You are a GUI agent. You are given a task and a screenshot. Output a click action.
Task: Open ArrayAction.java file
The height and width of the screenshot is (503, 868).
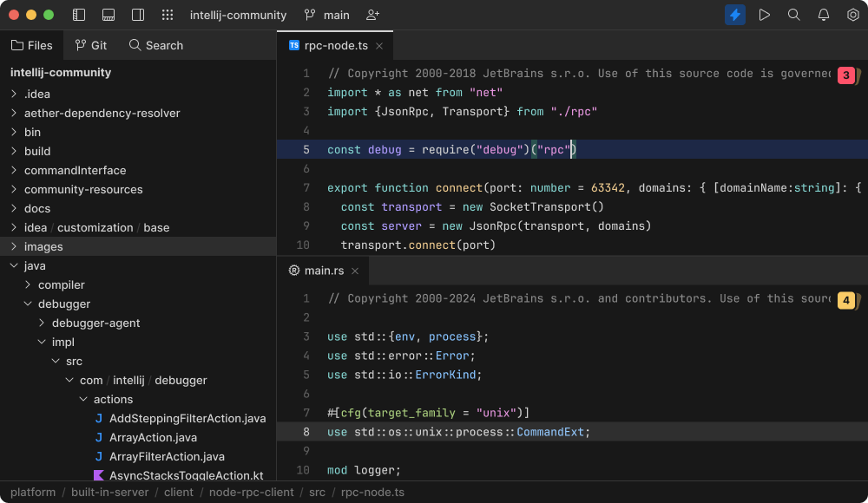[153, 437]
